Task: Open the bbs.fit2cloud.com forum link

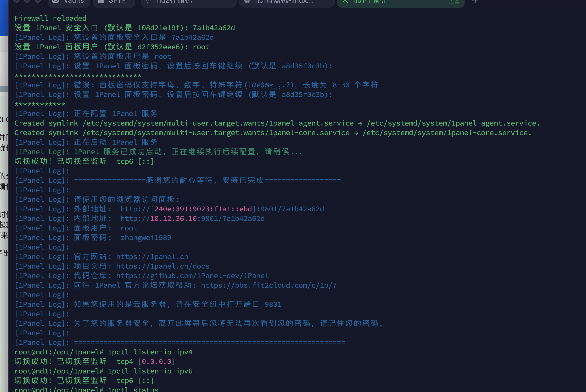Action: pos(269,285)
